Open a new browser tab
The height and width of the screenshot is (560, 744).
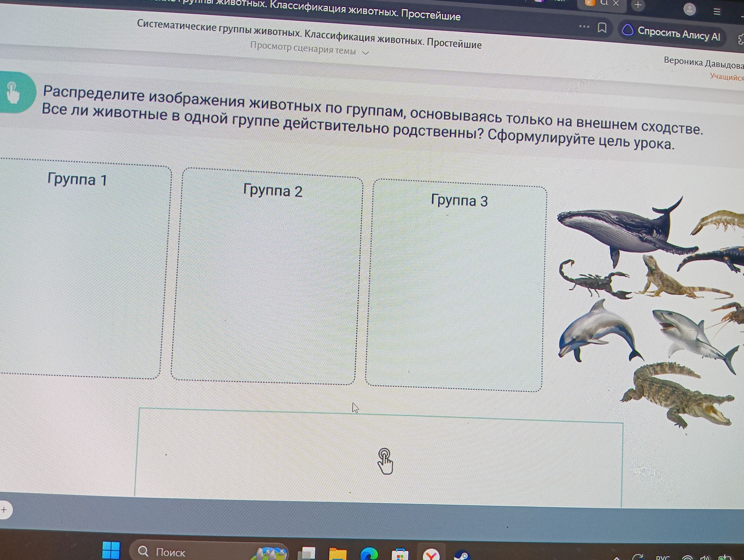click(x=638, y=5)
